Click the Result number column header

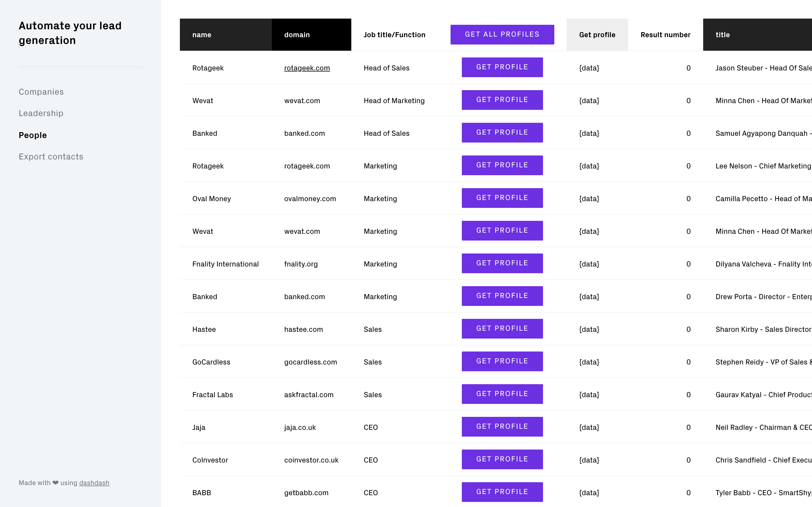click(x=665, y=35)
